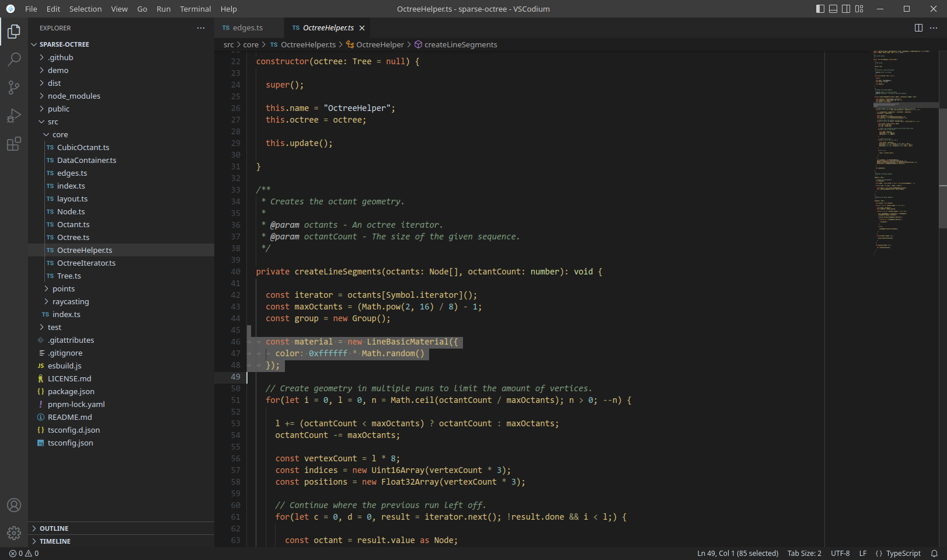This screenshot has height=560, width=947.
Task: Toggle the secondary side bar layout icon
Action: coord(846,9)
